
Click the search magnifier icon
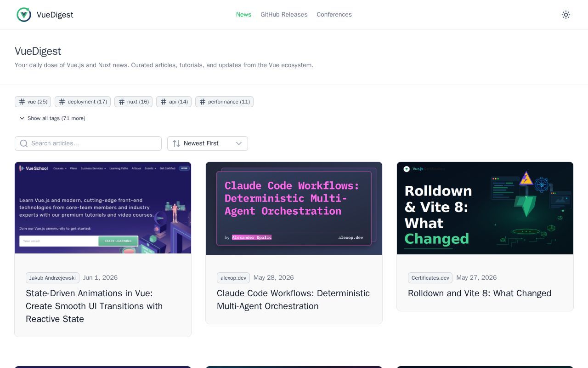tap(24, 144)
